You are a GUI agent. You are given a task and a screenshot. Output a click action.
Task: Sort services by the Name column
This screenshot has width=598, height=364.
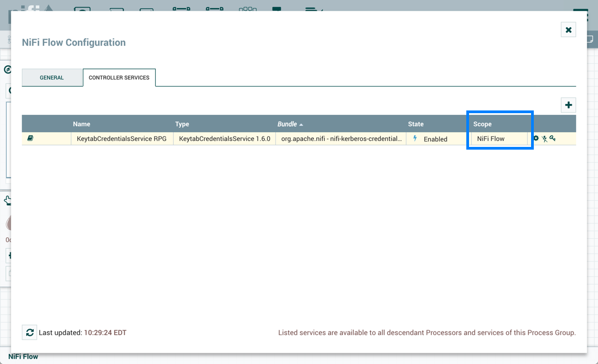pos(82,124)
